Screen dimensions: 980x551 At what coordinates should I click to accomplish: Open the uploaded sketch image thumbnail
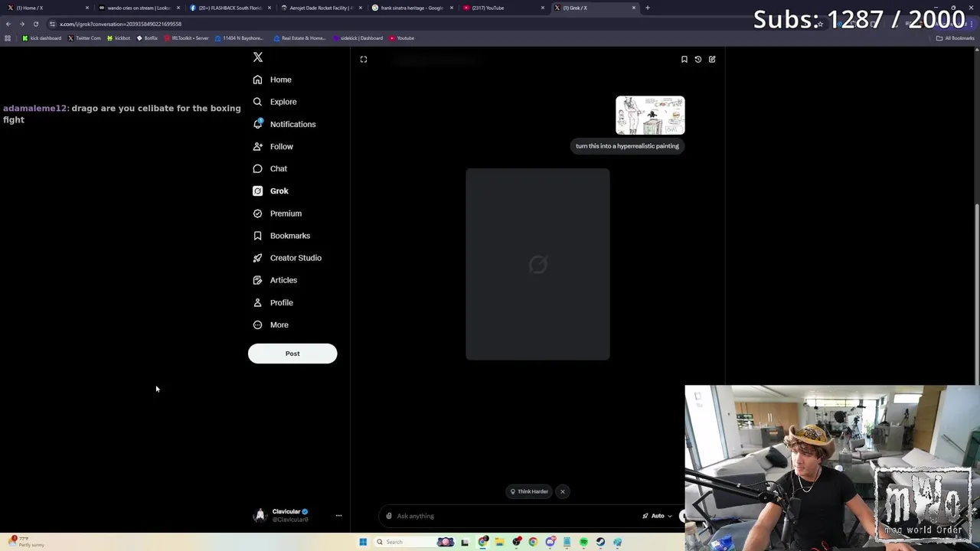(x=650, y=116)
